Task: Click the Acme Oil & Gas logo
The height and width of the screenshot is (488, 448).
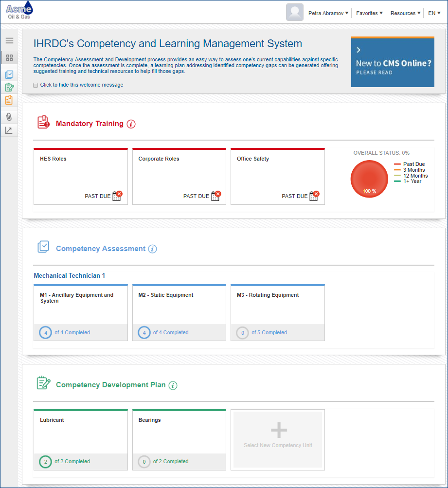Action: coord(19,11)
